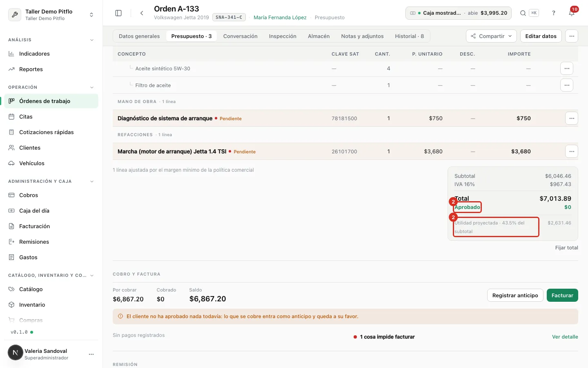588x368 pixels.
Task: Open Gastos in the sidebar
Action: (x=51, y=257)
